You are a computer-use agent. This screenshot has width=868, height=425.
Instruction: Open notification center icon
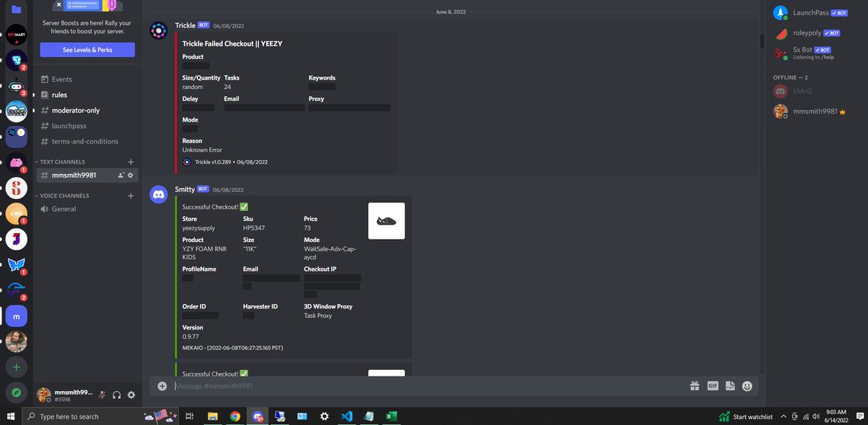click(x=859, y=416)
